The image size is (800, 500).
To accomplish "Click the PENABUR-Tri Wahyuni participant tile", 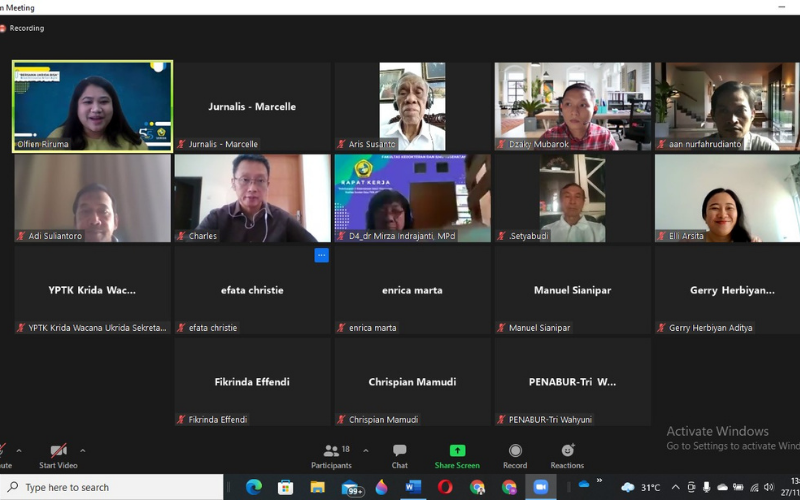I will [x=572, y=382].
